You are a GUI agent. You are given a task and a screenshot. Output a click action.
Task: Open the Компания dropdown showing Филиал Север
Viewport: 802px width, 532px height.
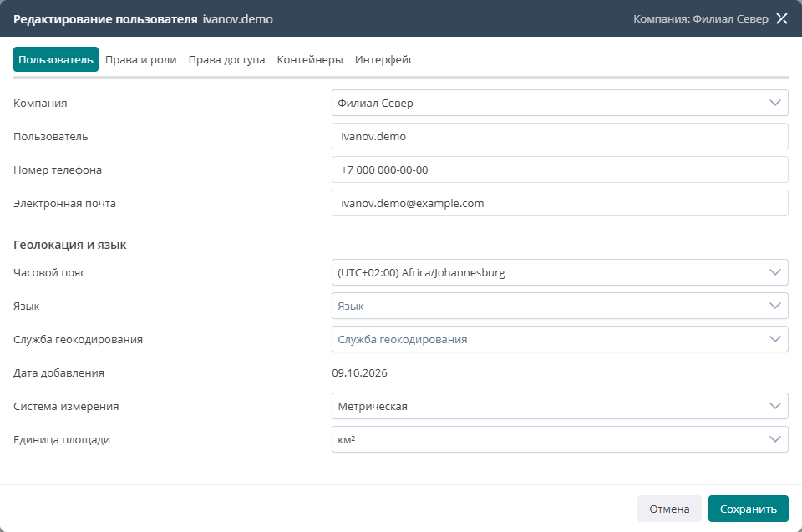click(560, 103)
